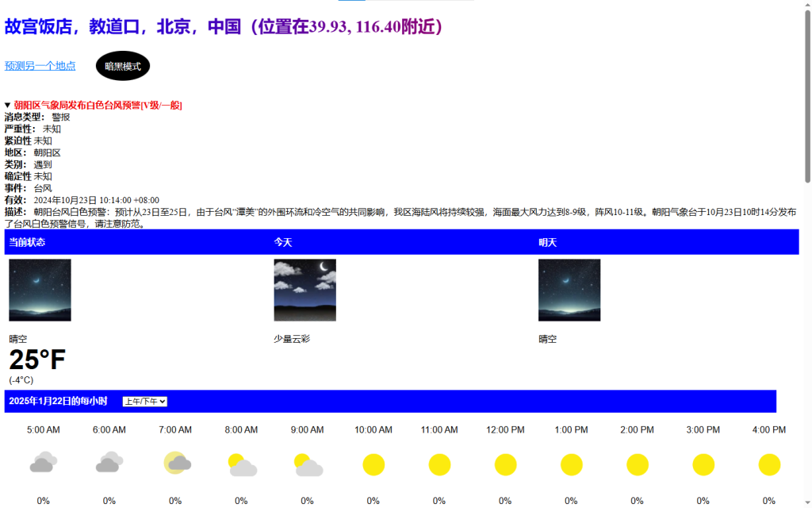Click the 描述 warning description paragraph
Screen dimensions: 812x508
400,217
